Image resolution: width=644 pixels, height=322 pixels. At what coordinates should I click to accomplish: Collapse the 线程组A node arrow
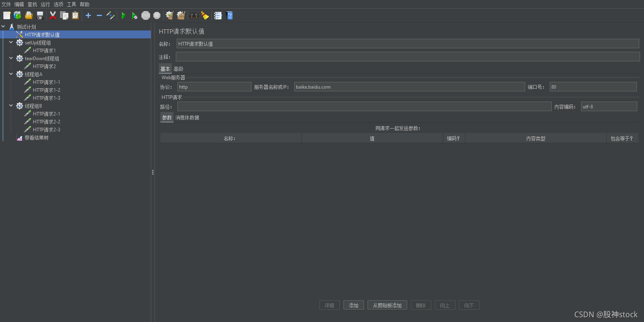[x=11, y=74]
